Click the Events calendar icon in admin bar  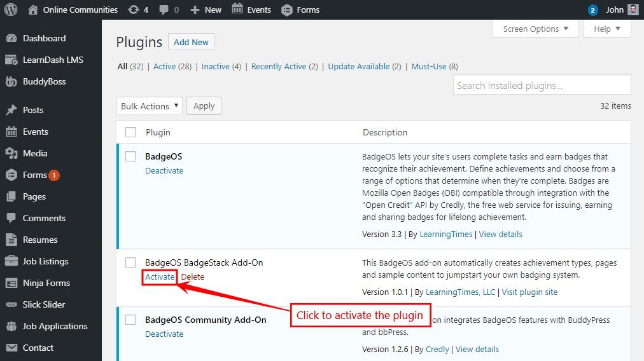[x=237, y=10]
